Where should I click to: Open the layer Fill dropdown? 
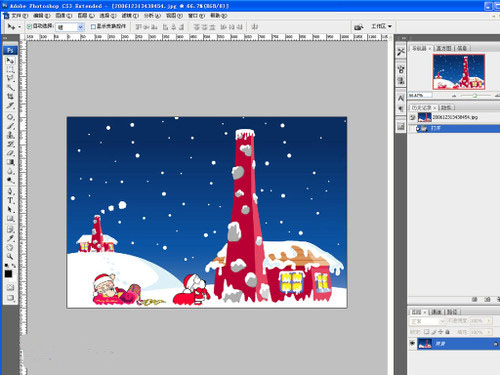pos(489,332)
